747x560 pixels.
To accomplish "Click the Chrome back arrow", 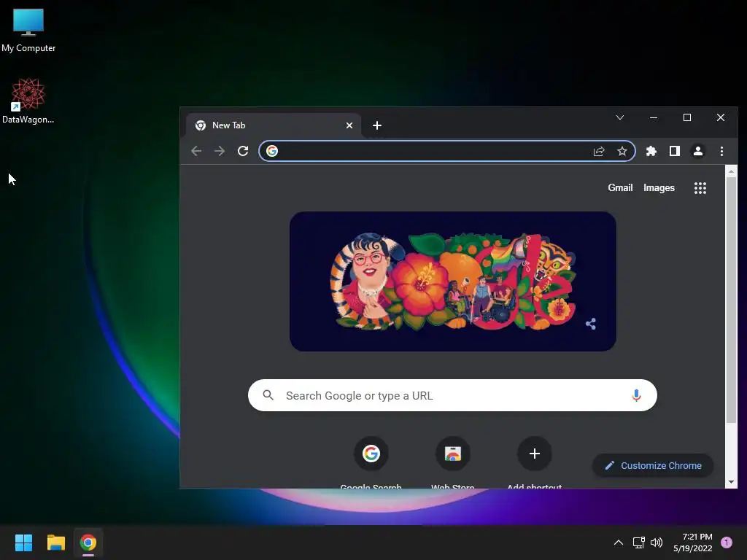I will tap(196, 152).
